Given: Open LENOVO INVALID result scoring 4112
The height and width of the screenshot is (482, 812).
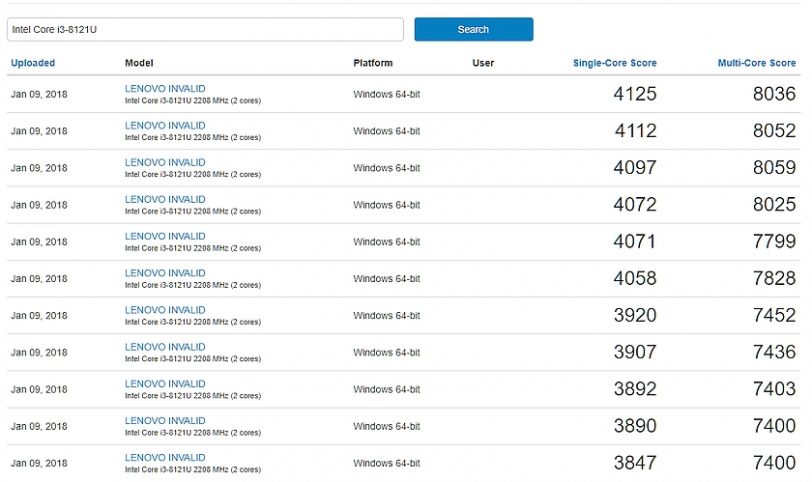Looking at the screenshot, I should [x=165, y=125].
